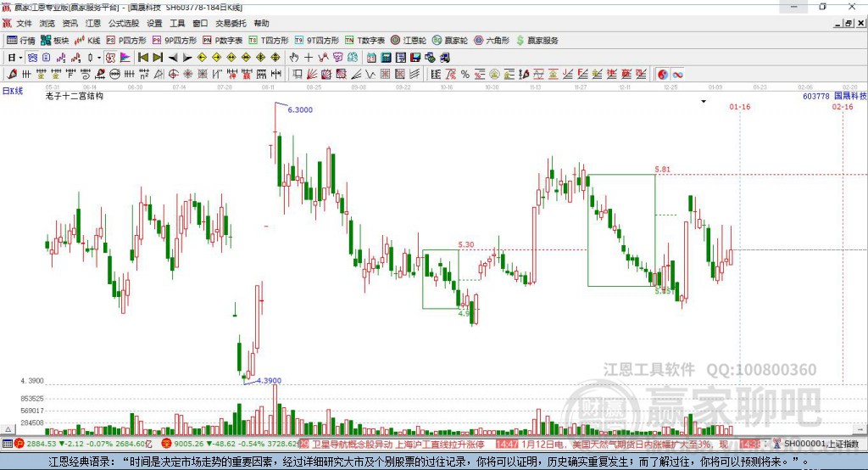The image size is (868, 470).
Task: Jump to last bar with skip-forward icon
Action: (x=158, y=58)
